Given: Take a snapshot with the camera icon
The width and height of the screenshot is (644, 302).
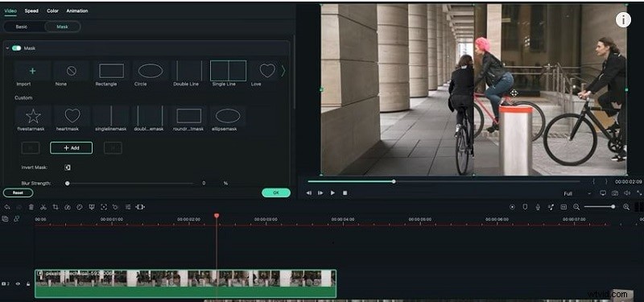Looking at the screenshot, I should [x=615, y=193].
